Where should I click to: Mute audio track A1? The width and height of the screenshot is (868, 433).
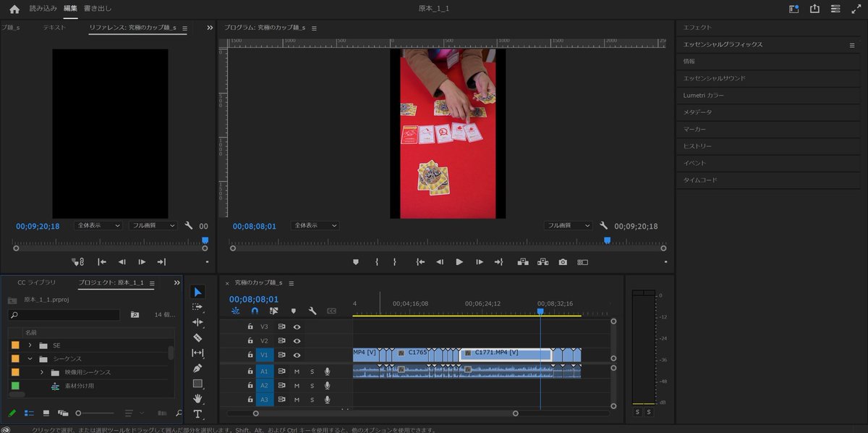coord(297,371)
